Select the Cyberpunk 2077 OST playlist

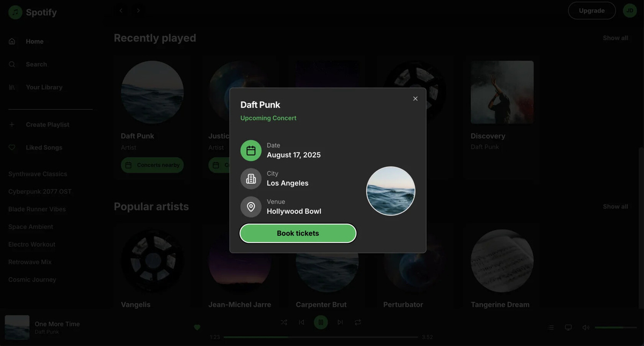(x=40, y=192)
